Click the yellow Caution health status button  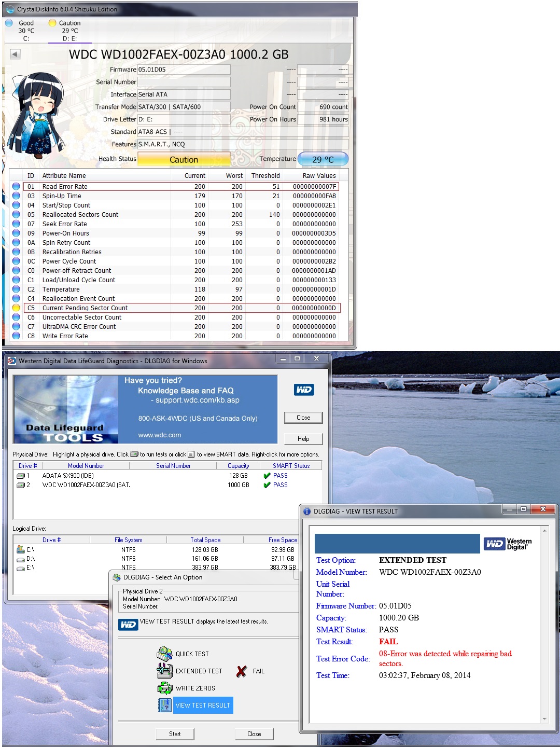point(184,160)
